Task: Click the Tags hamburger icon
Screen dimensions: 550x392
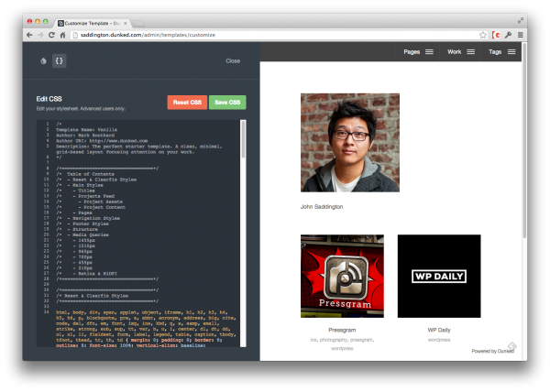Action: pyautogui.click(x=511, y=52)
